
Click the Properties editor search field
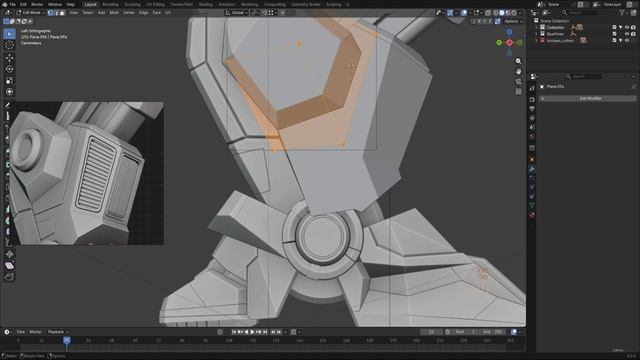coord(584,76)
